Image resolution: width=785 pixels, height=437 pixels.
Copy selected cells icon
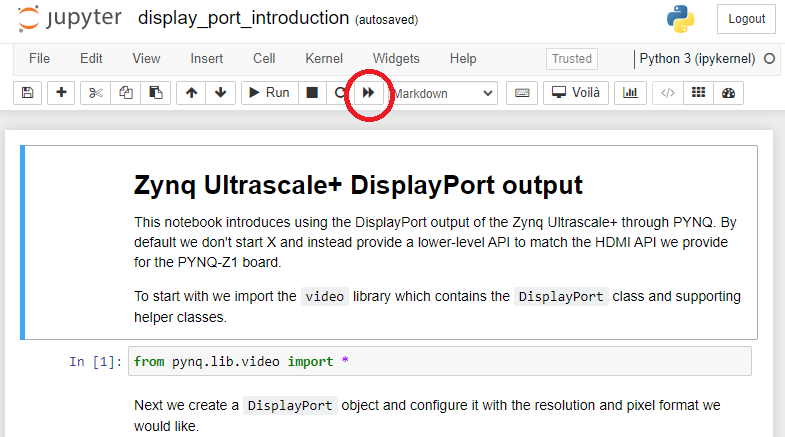point(126,93)
